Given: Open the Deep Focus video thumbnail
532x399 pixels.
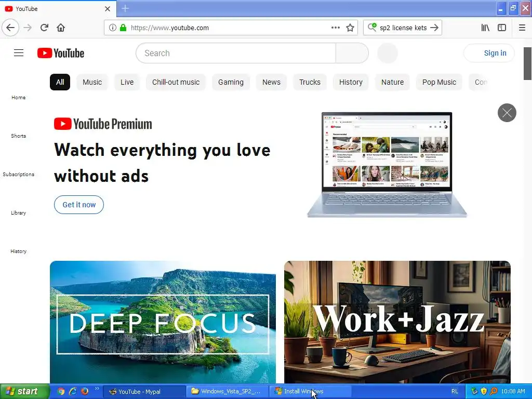Looking at the screenshot, I should 163,322.
